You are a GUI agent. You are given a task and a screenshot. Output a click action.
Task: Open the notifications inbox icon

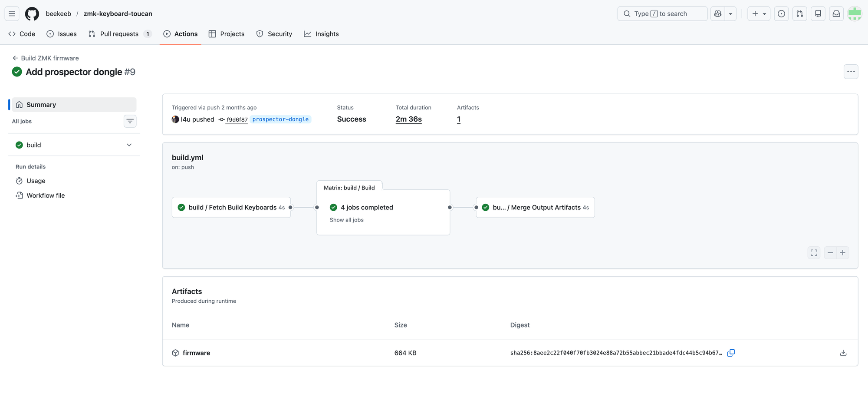836,14
